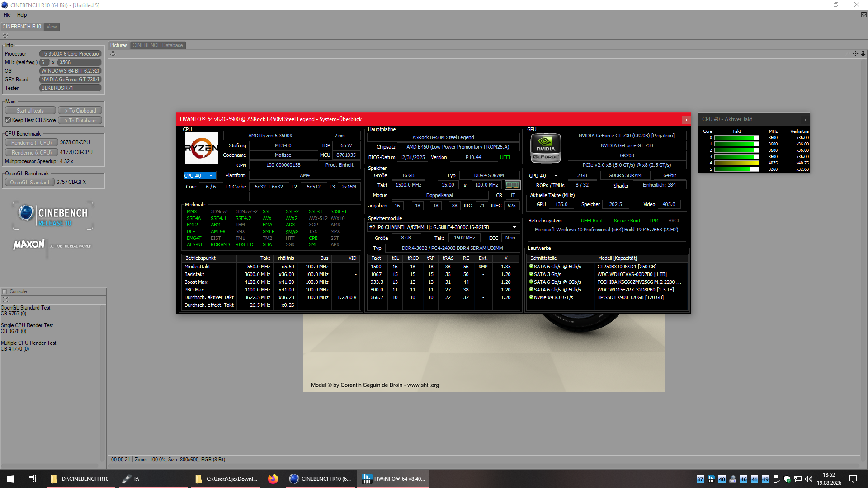
Task: Open network status in the tray
Action: (x=798, y=479)
